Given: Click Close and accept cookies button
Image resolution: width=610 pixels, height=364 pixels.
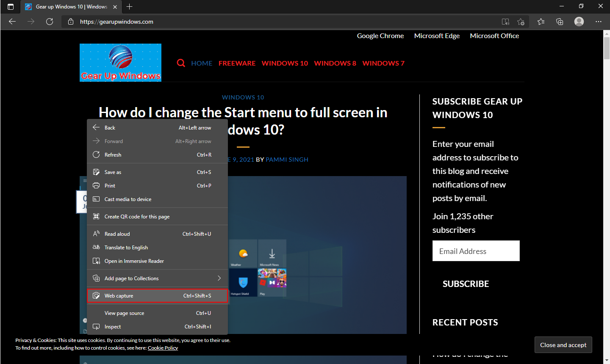Looking at the screenshot, I should [563, 345].
